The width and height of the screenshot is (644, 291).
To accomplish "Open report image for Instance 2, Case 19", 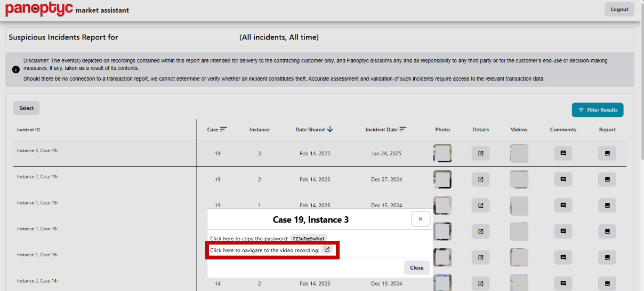I will click(x=607, y=179).
